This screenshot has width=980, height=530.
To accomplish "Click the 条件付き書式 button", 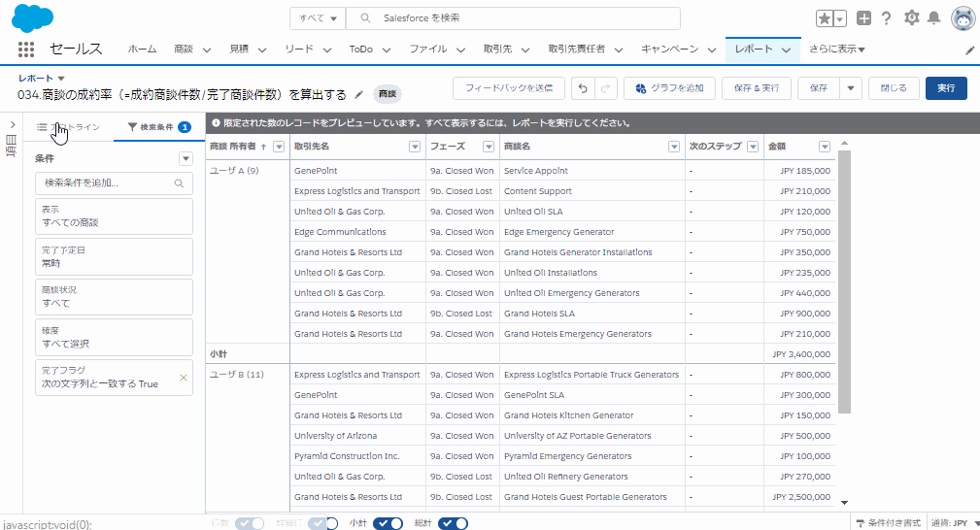I will click(888, 522).
